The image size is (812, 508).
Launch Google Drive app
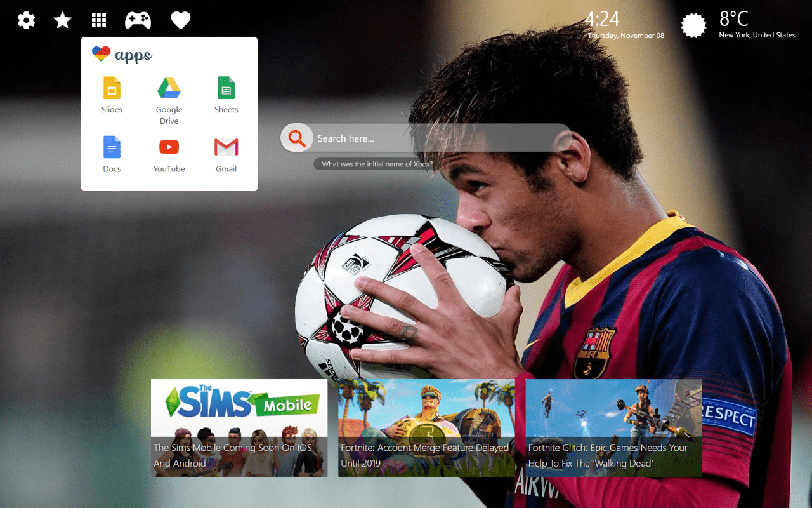point(169,101)
